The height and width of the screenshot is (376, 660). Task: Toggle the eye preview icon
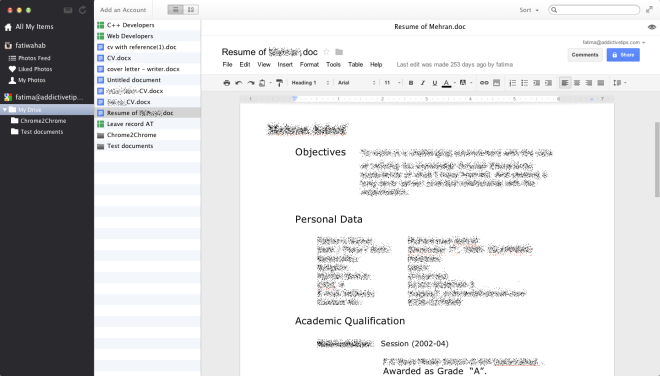[652, 27]
